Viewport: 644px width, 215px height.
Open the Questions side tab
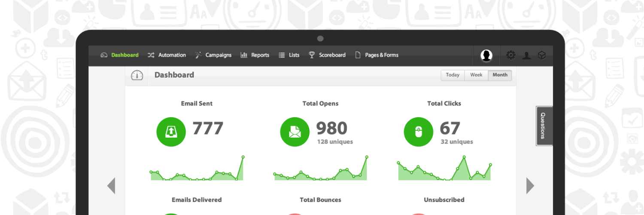(544, 126)
